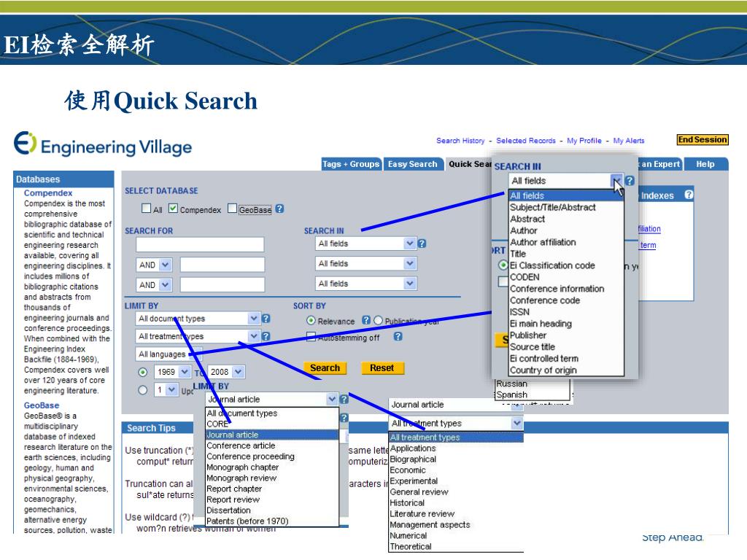Open the updates count dropdown showing 1
Viewport: 747px width, 560px height.
point(166,389)
